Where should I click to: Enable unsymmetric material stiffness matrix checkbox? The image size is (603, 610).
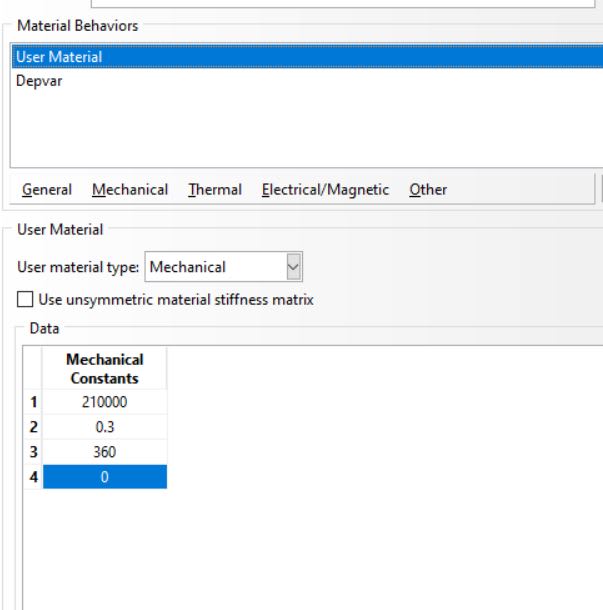pos(25,300)
